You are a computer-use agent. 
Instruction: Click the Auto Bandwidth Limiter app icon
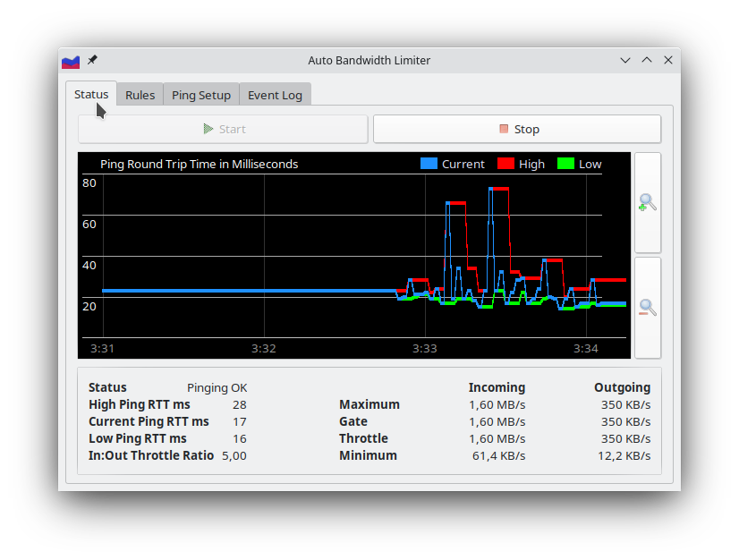pyautogui.click(x=71, y=60)
